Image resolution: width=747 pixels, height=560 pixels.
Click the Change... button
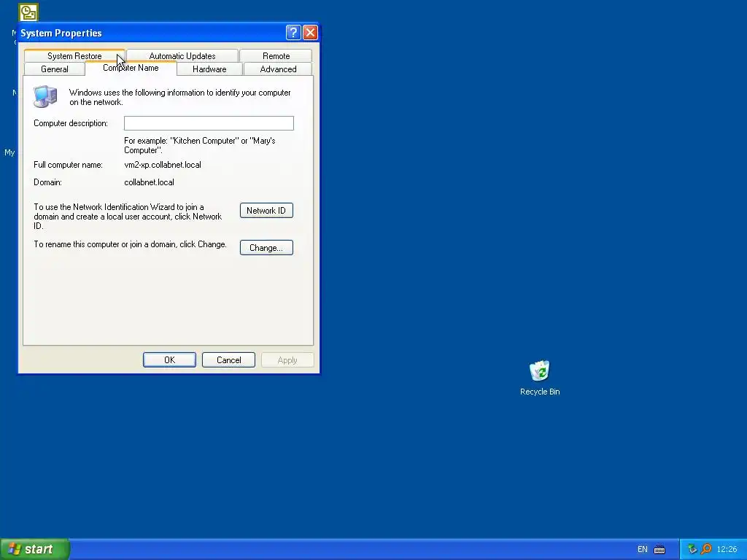pos(266,248)
